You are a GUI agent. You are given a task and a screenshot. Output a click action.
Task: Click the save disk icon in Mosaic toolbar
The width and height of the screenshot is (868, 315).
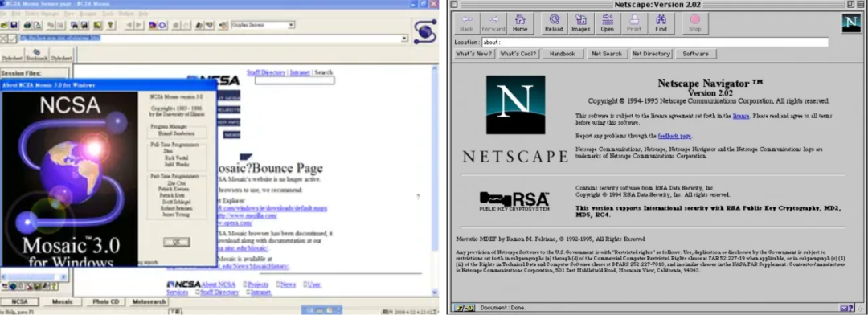click(14, 25)
